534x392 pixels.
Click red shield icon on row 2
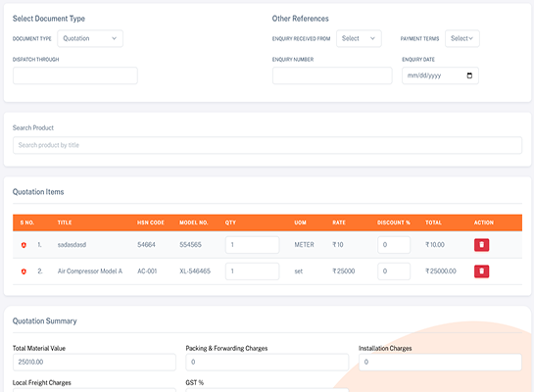click(24, 271)
